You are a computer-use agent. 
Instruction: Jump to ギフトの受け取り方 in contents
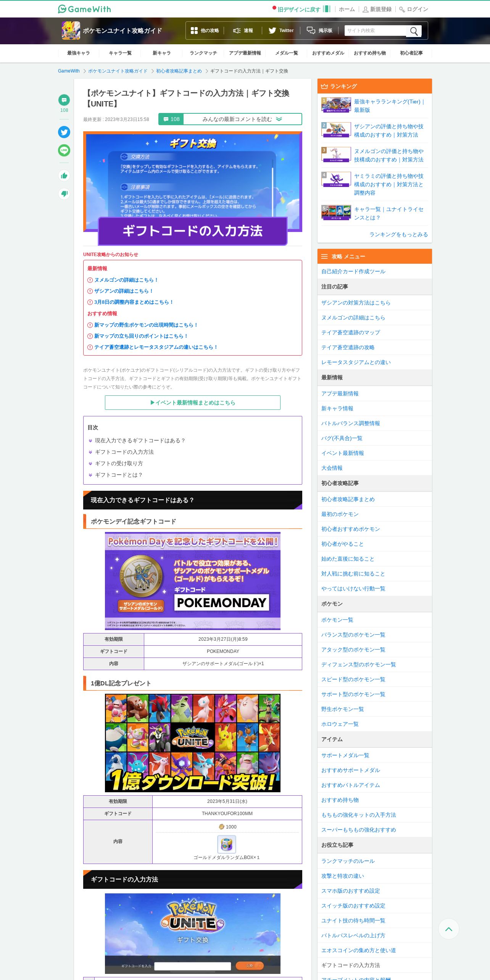pos(119,463)
